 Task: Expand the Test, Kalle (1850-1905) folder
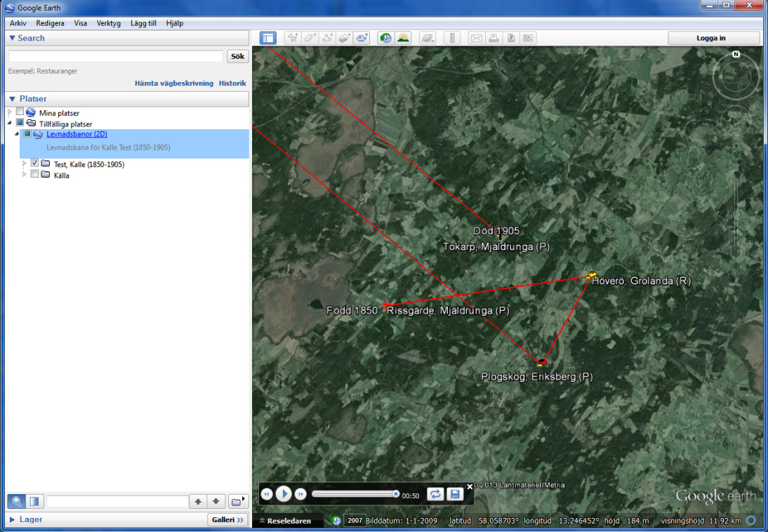pos(24,164)
